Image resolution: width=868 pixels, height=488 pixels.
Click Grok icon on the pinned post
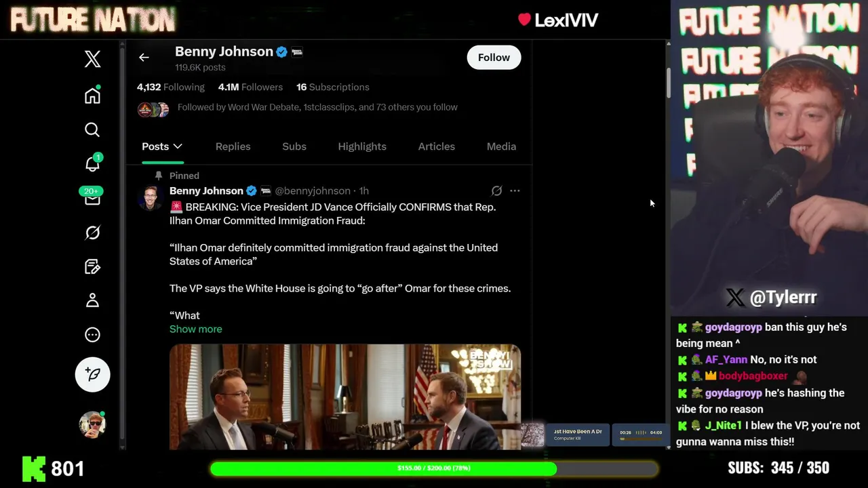[496, 191]
